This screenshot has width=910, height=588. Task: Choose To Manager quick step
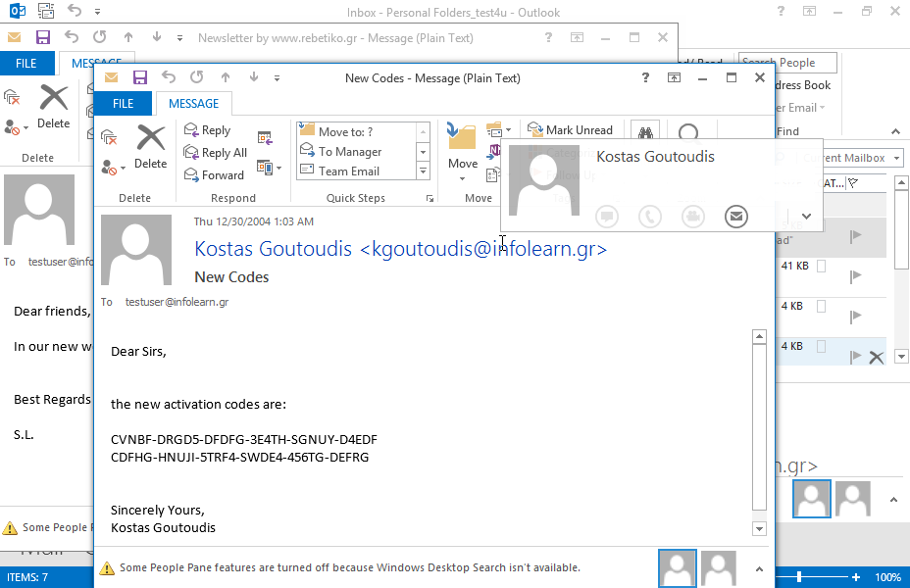357,151
